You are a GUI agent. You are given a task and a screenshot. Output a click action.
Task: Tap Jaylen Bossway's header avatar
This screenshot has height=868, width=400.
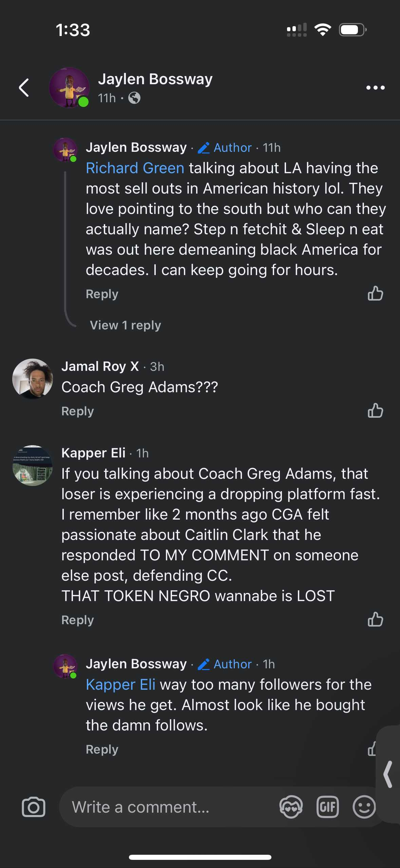(x=69, y=88)
